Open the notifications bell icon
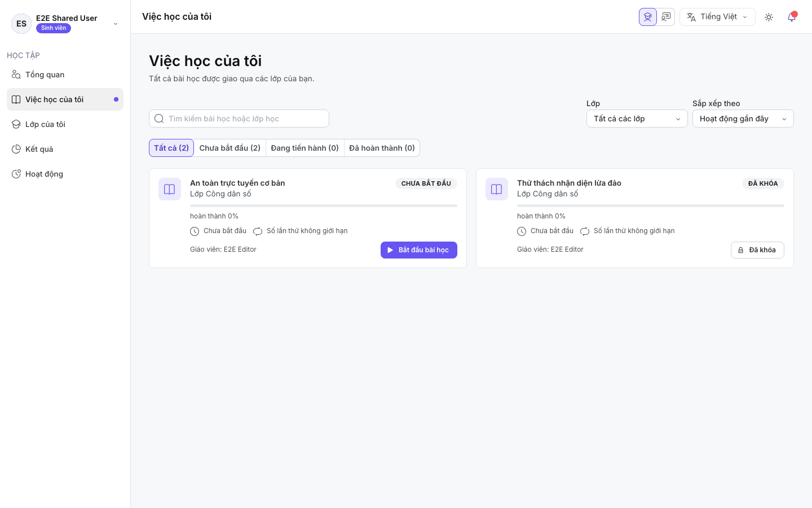 tap(792, 17)
